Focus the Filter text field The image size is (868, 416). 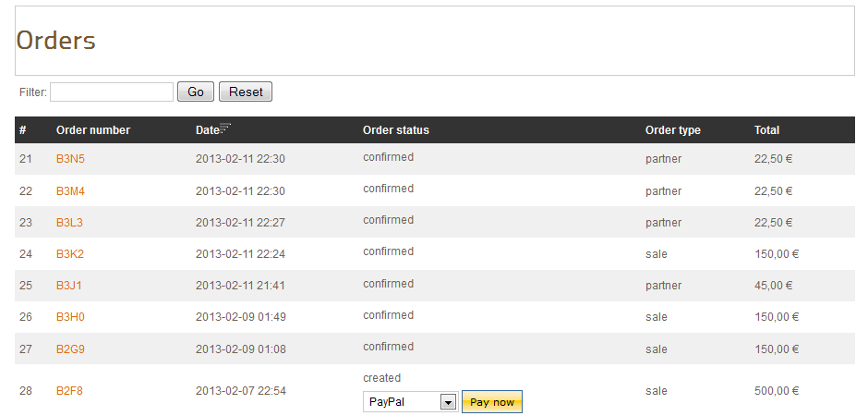click(x=112, y=92)
